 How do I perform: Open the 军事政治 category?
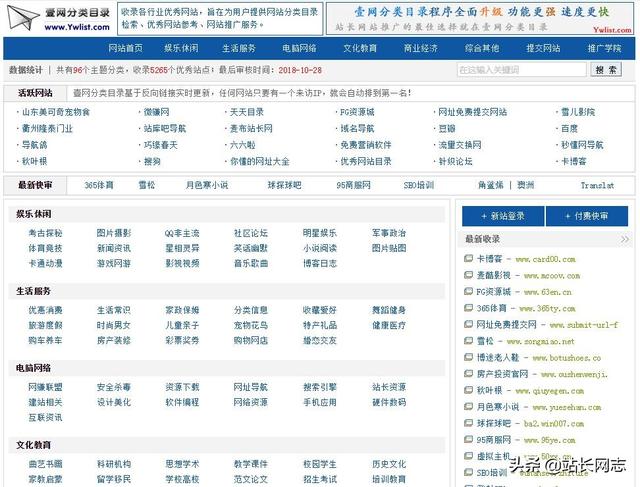(389, 233)
